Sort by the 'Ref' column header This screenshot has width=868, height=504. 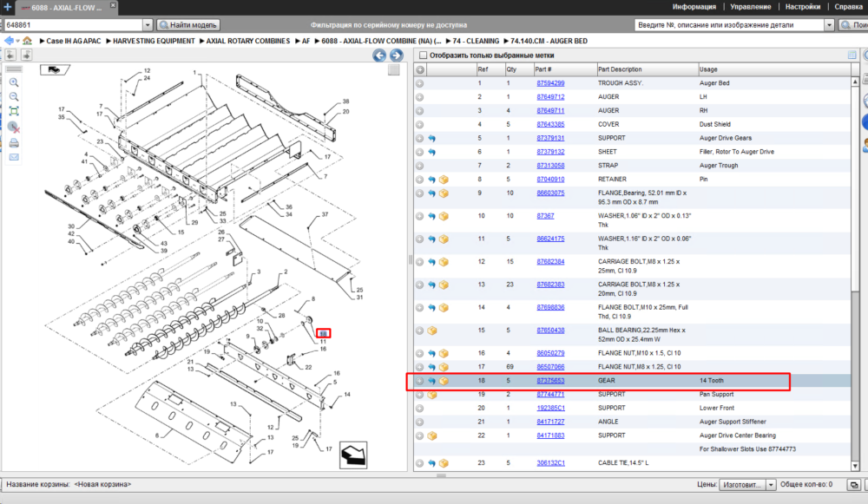[490, 69]
